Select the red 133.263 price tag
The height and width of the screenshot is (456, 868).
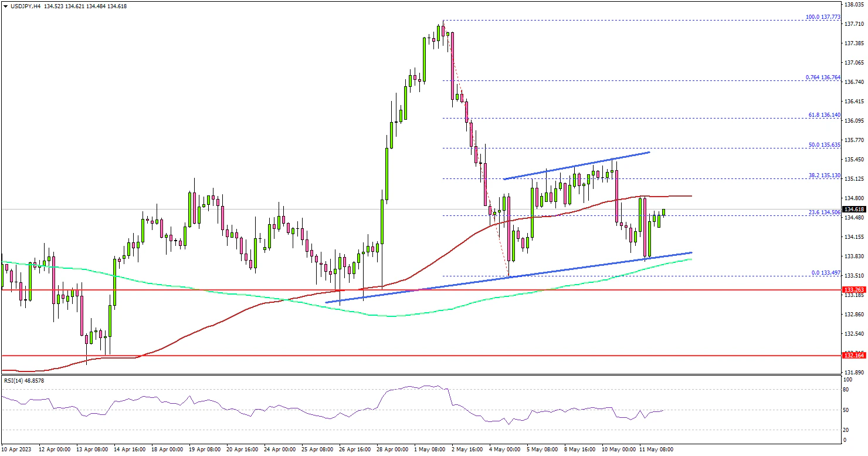pos(853,290)
